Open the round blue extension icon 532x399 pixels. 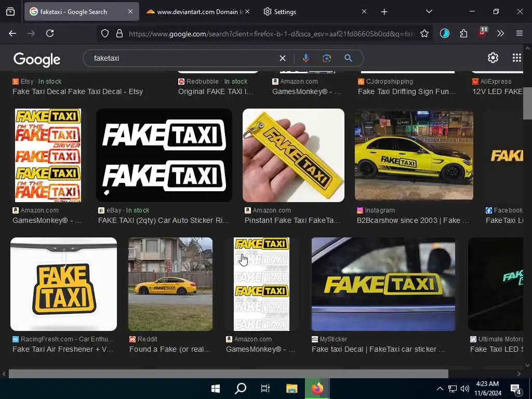[x=445, y=33]
